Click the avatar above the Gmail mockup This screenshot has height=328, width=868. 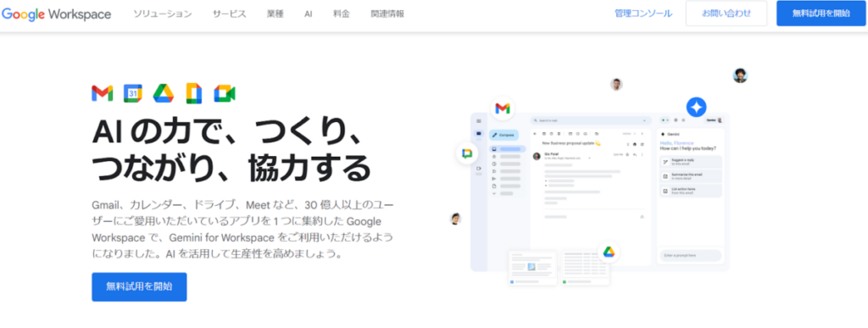616,84
